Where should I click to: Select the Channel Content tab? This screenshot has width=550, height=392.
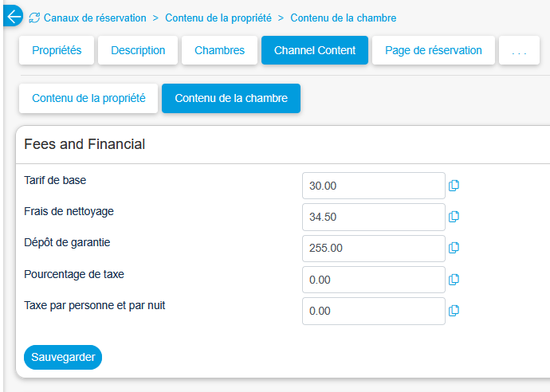[x=314, y=50]
